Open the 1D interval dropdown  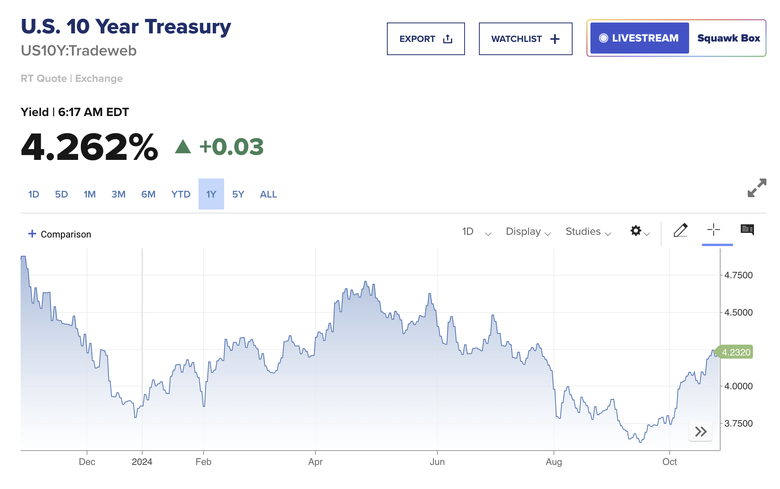click(x=476, y=232)
